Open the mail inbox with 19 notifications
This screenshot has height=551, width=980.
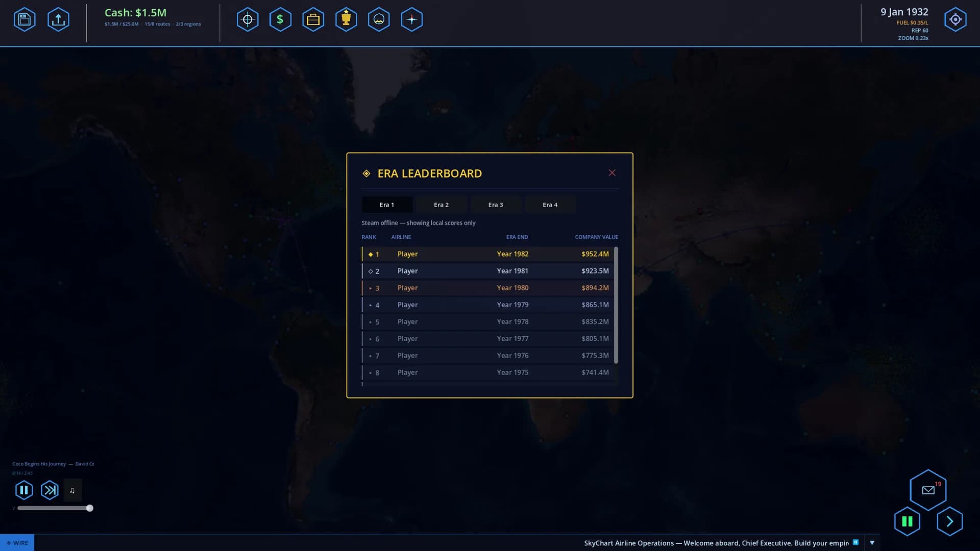(928, 490)
